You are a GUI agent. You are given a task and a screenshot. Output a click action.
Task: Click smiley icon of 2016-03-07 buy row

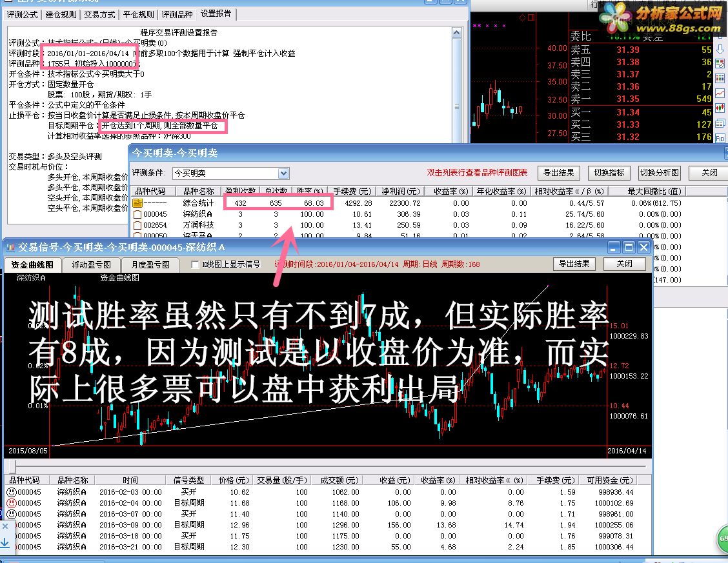12,514
